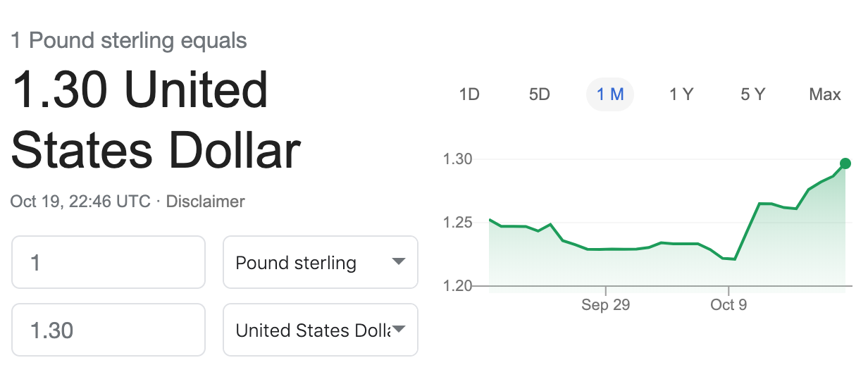Select the 1D time range tab
868x365 pixels.
click(x=469, y=94)
